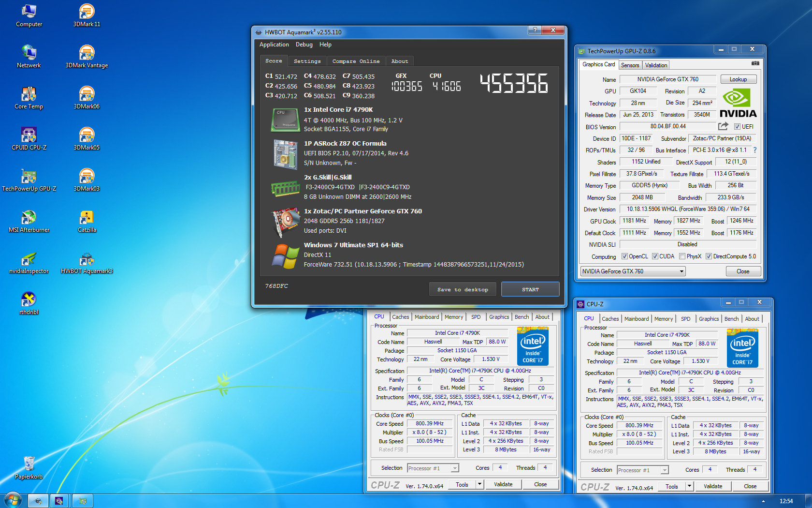
Task: Switch to the Compare Online tab
Action: (x=356, y=61)
